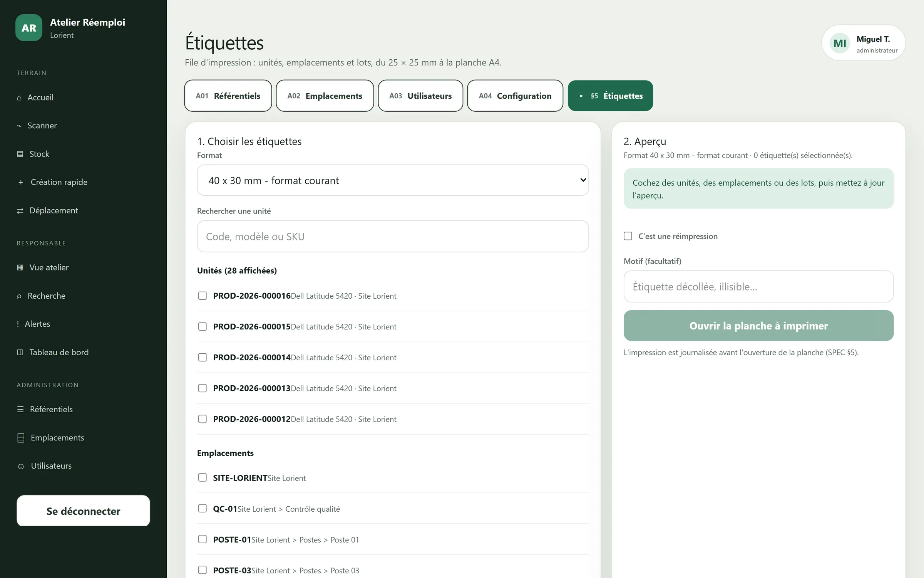Open the A01 Référentiels tab
The height and width of the screenshot is (578, 924).
coord(228,96)
